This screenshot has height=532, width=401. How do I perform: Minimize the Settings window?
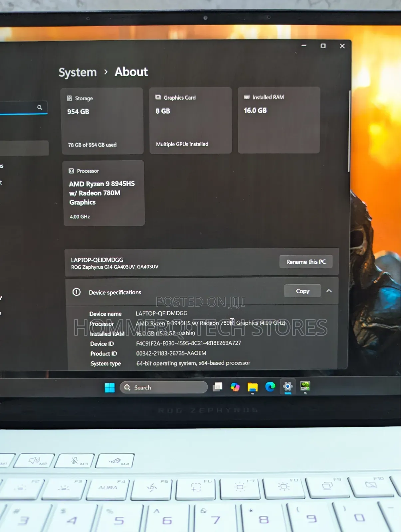(304, 46)
